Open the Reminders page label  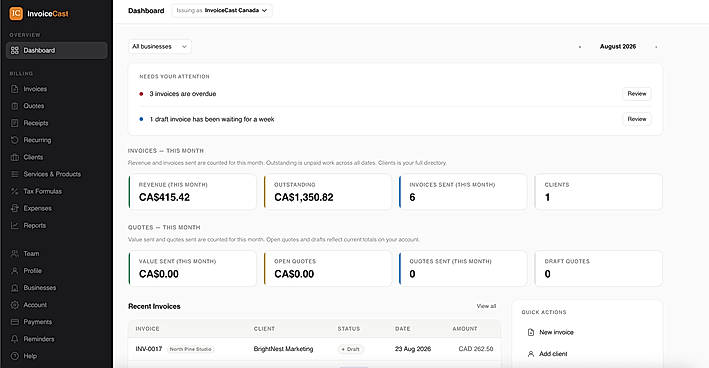point(39,339)
